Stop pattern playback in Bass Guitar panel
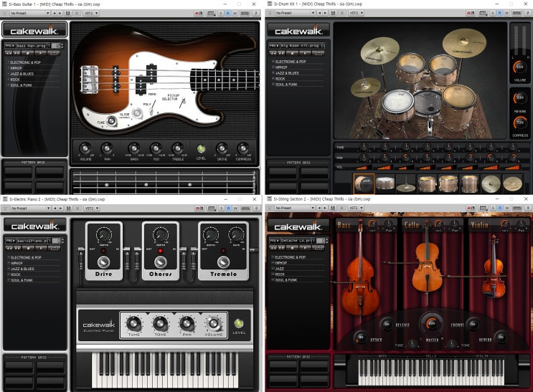Image resolution: width=533 pixels, height=392 pixels. (x=28, y=53)
